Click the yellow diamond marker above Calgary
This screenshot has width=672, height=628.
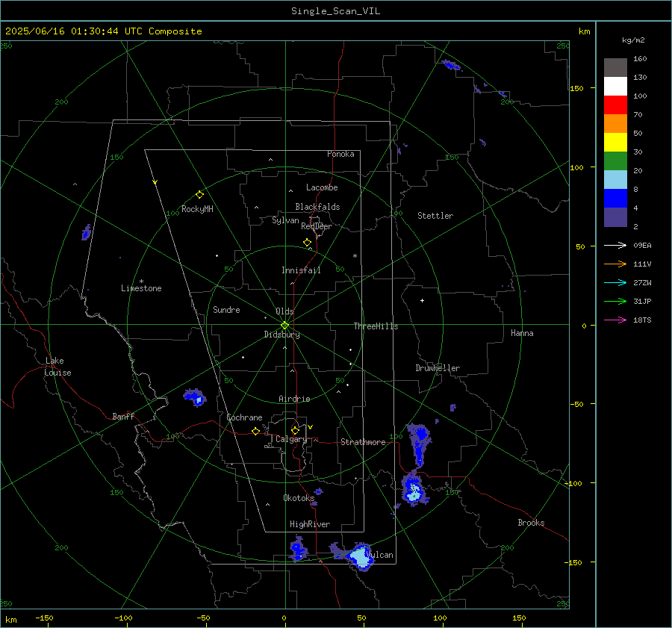(295, 430)
